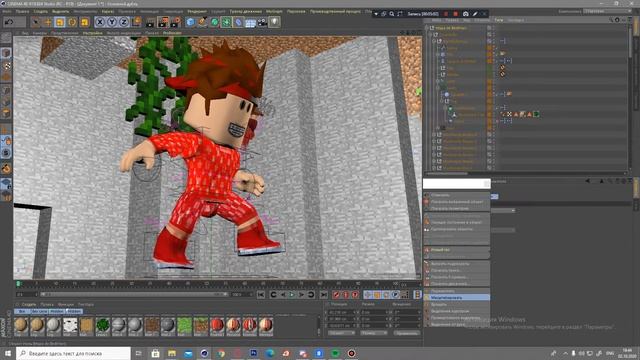Add a Camera object

point(262,22)
